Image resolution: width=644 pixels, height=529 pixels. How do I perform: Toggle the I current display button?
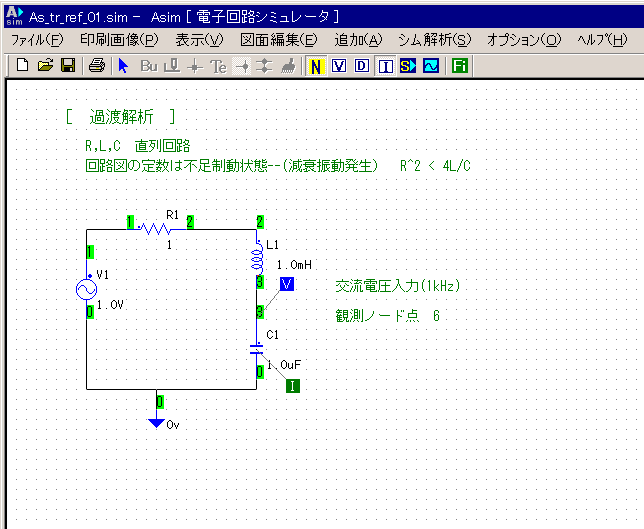point(385,66)
